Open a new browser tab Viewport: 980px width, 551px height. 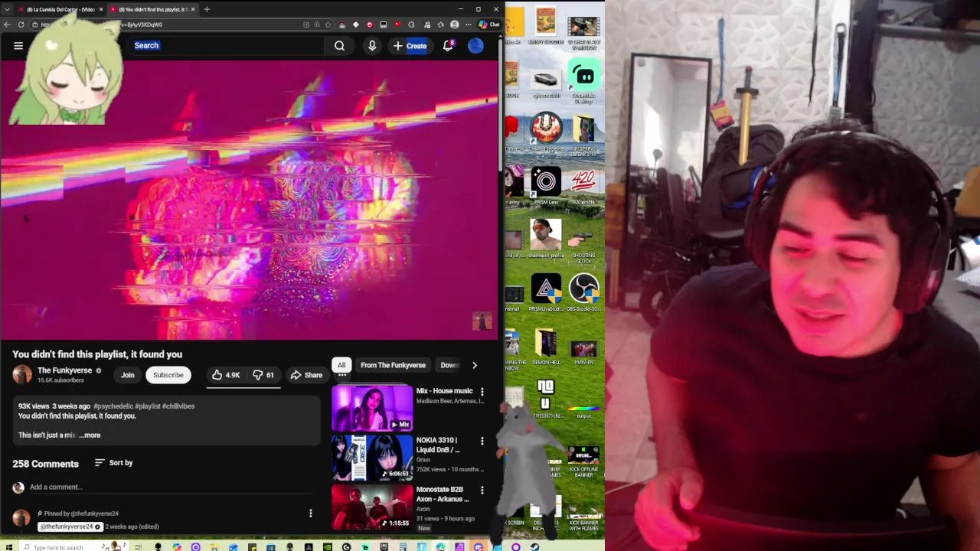[207, 9]
